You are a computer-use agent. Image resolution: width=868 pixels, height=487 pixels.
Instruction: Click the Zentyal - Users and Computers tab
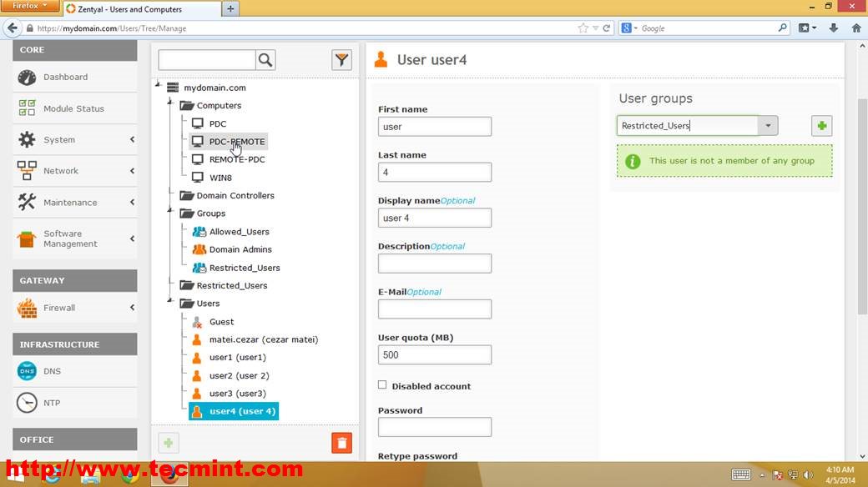coord(142,9)
